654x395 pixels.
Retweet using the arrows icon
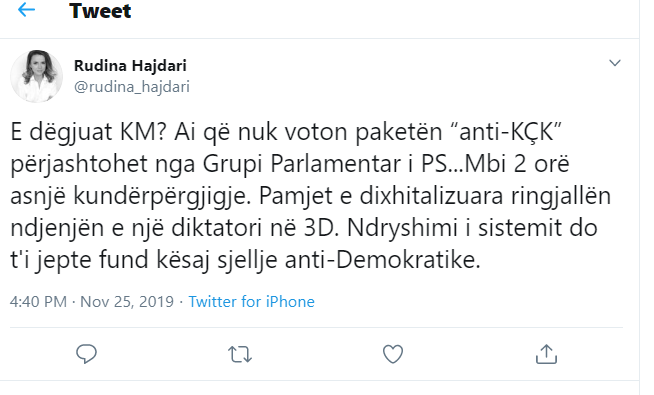(x=240, y=355)
